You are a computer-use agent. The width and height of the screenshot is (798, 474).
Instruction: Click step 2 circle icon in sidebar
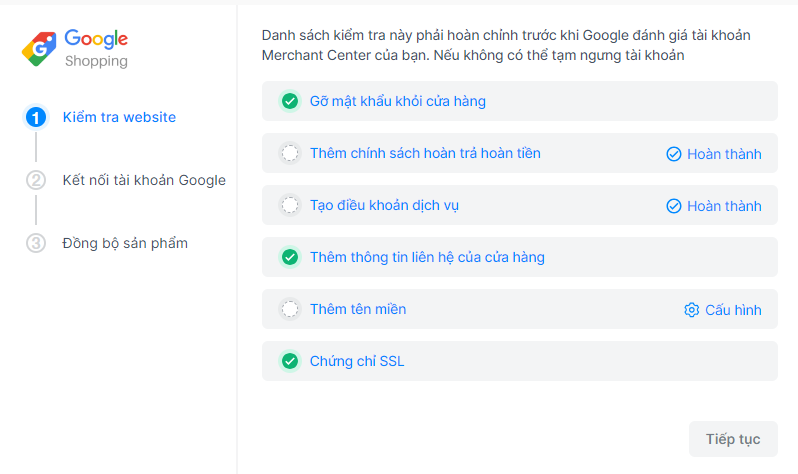(x=36, y=180)
